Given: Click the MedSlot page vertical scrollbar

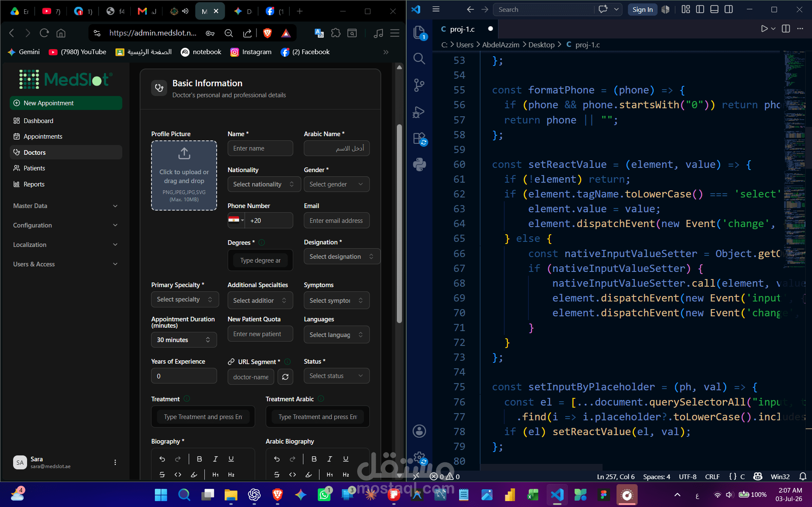Looking at the screenshot, I should (x=399, y=224).
